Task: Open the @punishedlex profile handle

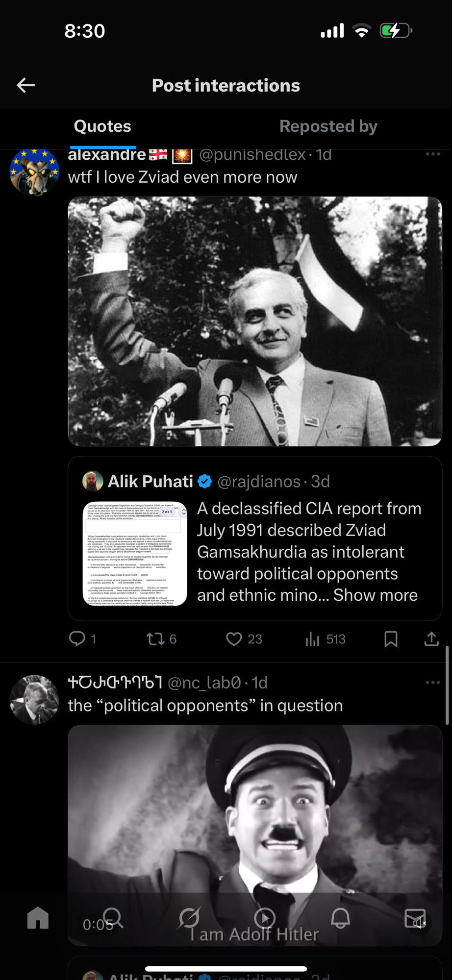Action: 252,155
